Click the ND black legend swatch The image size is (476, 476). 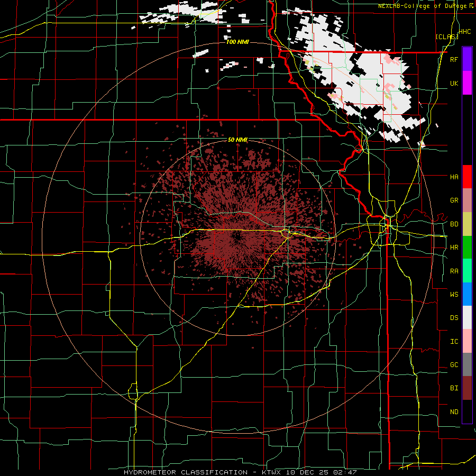tap(467, 411)
